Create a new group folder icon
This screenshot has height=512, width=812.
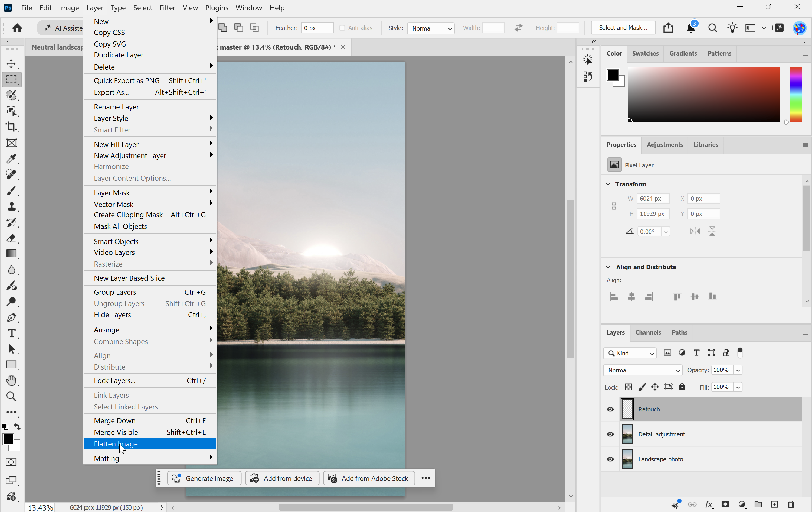(758, 504)
